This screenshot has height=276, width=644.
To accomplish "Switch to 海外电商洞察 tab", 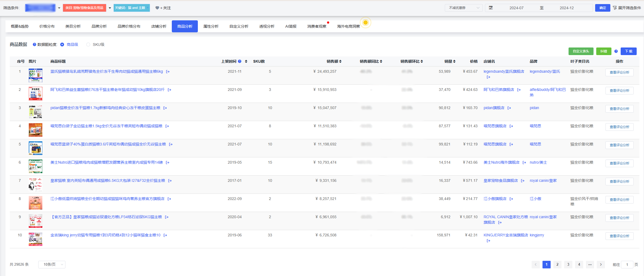I will pos(348,26).
